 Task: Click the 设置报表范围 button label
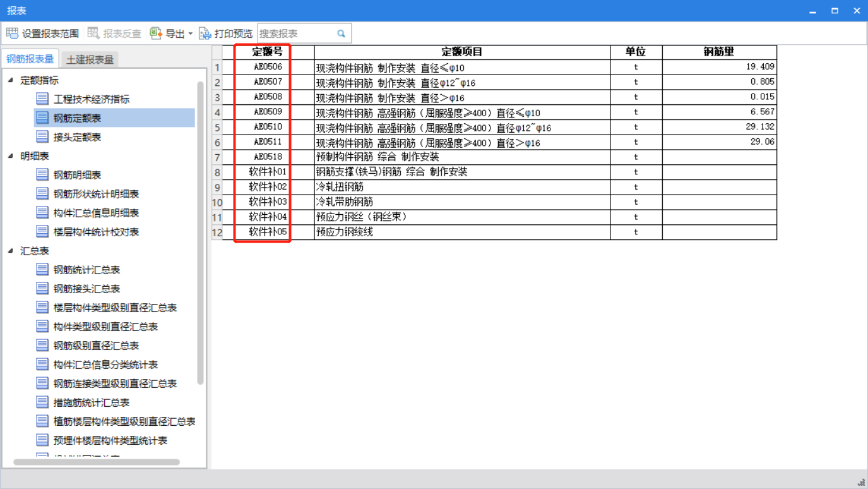click(51, 34)
